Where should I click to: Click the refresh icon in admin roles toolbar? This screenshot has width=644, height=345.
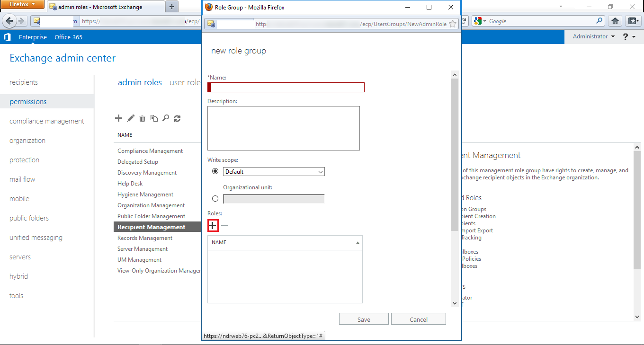(x=177, y=118)
